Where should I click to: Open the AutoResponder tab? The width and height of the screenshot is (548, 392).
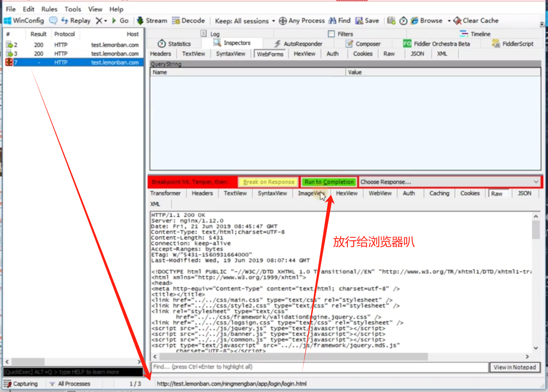pyautogui.click(x=298, y=44)
